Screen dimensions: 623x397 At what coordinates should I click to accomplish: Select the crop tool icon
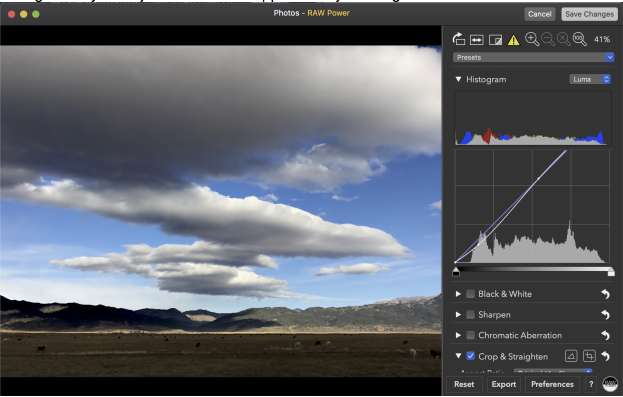click(x=589, y=356)
